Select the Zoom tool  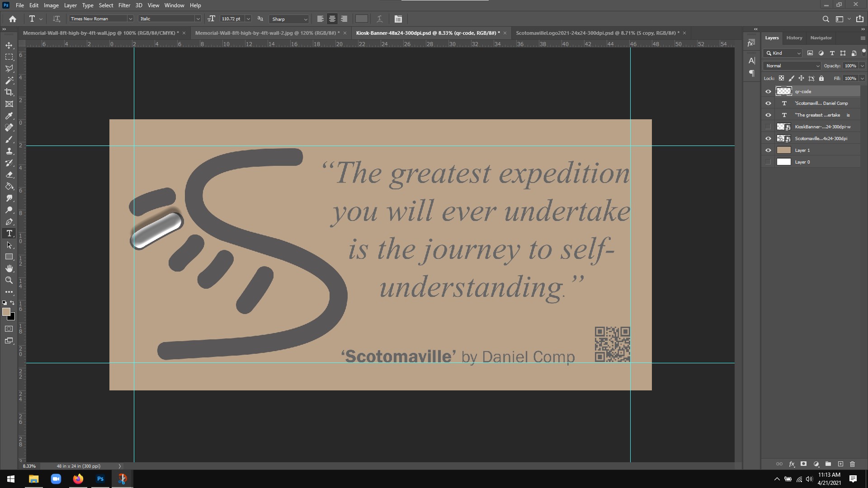[9, 280]
